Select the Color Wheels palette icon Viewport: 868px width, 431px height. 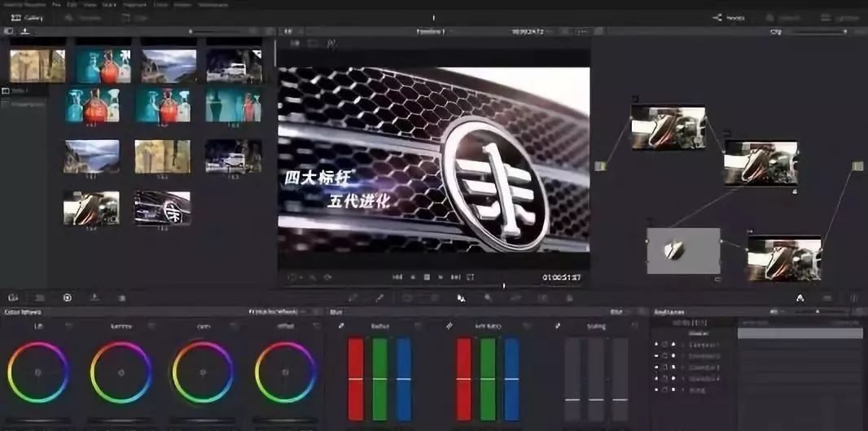[x=68, y=298]
